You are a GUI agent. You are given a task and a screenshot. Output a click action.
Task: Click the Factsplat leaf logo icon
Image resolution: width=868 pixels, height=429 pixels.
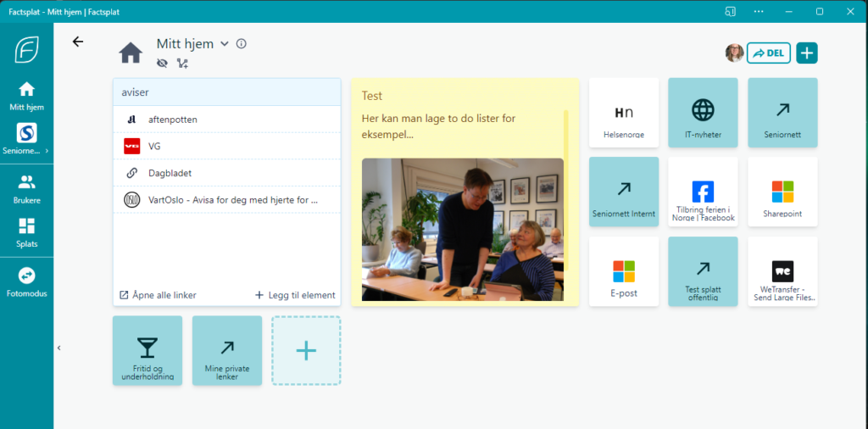tap(26, 49)
